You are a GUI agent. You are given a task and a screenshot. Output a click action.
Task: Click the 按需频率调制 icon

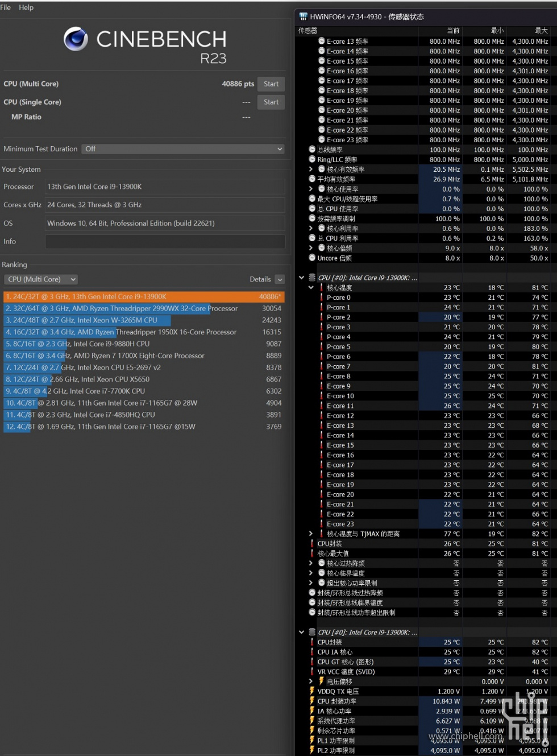312,218
